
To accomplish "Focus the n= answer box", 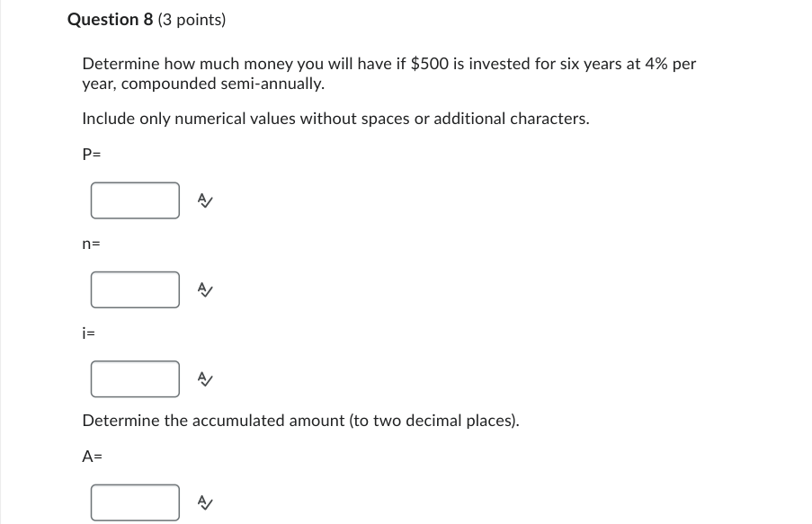I will (134, 289).
